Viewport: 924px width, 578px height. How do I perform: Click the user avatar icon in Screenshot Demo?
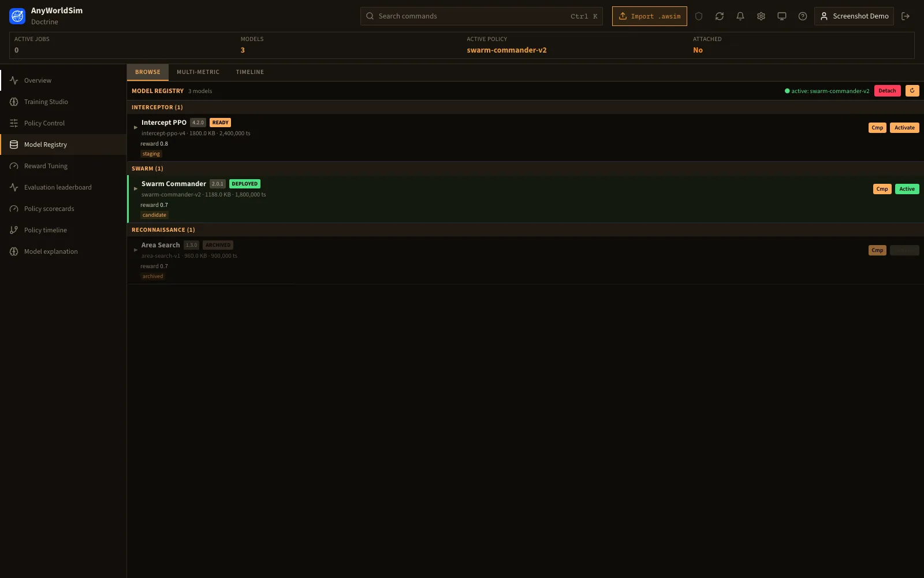pyautogui.click(x=824, y=16)
